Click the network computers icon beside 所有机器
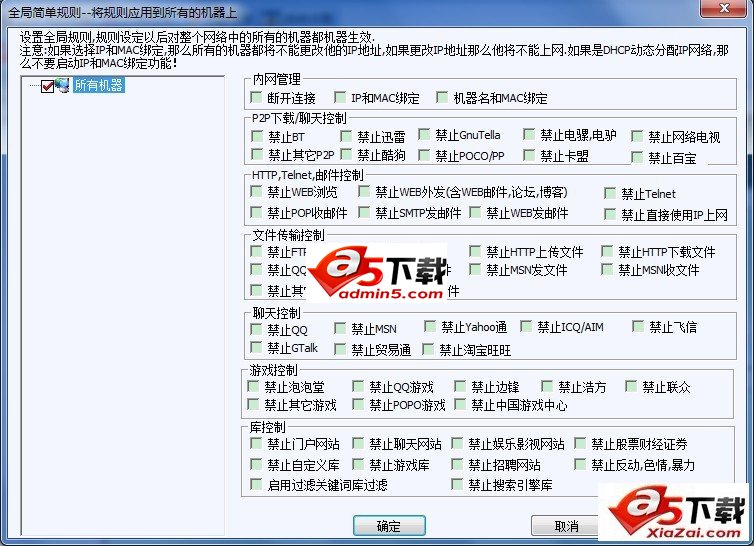Image resolution: width=754 pixels, height=546 pixels. (62, 85)
